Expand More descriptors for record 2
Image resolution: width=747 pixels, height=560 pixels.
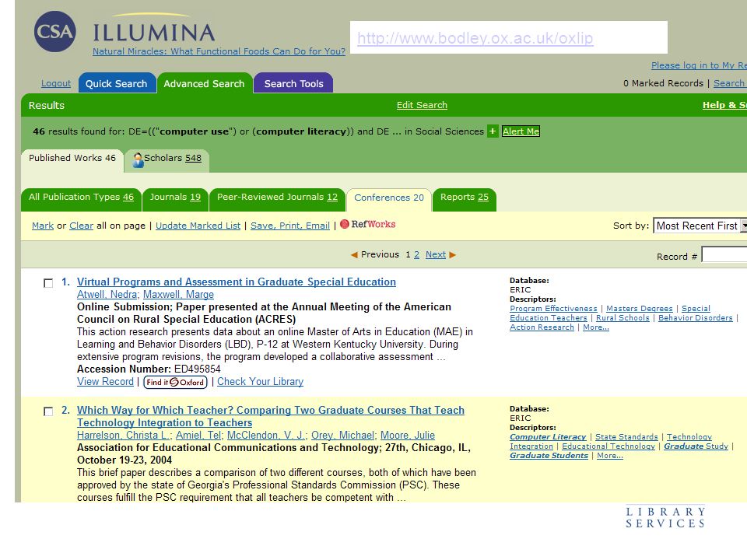pyautogui.click(x=610, y=455)
